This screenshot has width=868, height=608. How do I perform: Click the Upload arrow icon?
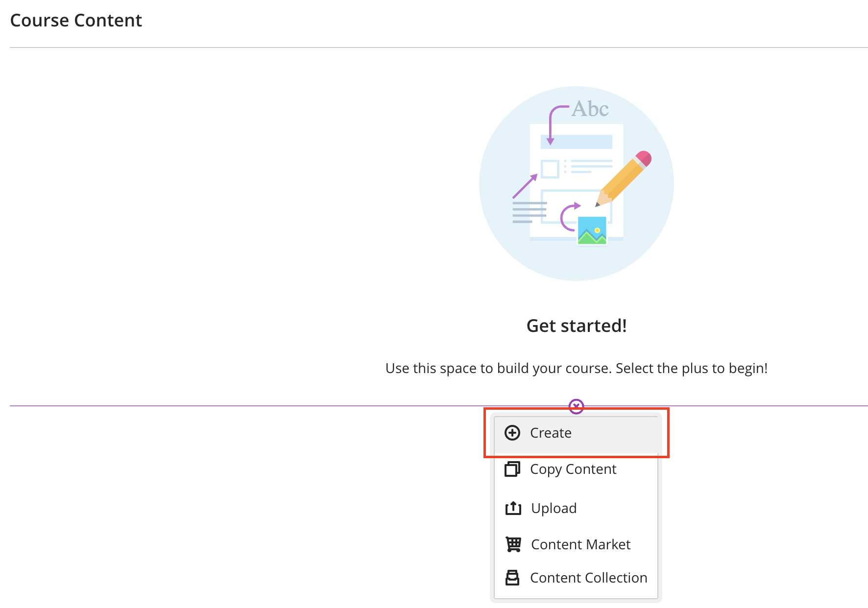tap(513, 508)
